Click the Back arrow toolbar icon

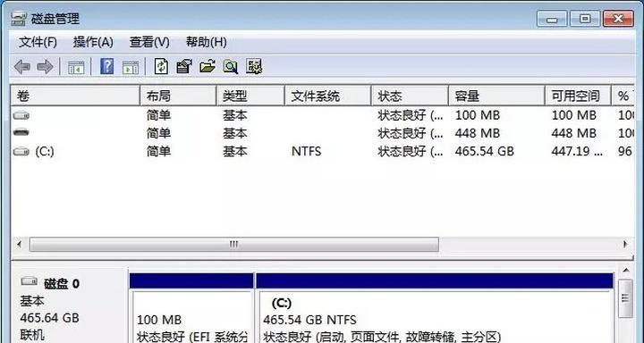coord(21,66)
